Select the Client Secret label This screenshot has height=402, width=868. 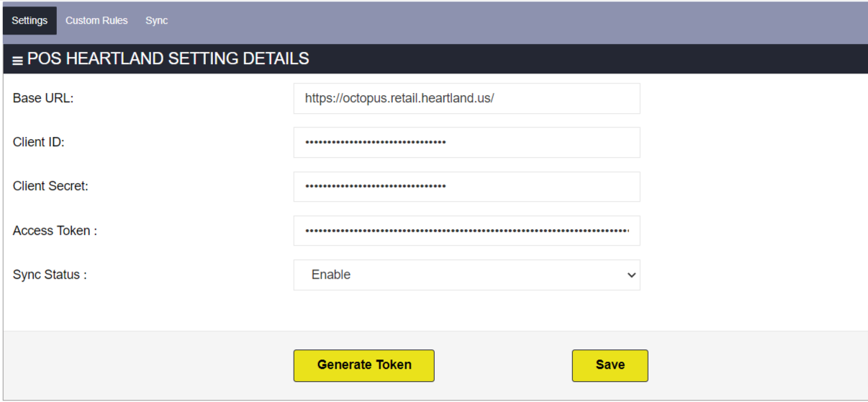click(x=50, y=186)
